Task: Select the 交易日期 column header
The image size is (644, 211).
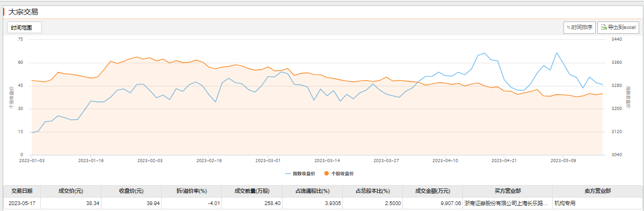Action: click(22, 191)
